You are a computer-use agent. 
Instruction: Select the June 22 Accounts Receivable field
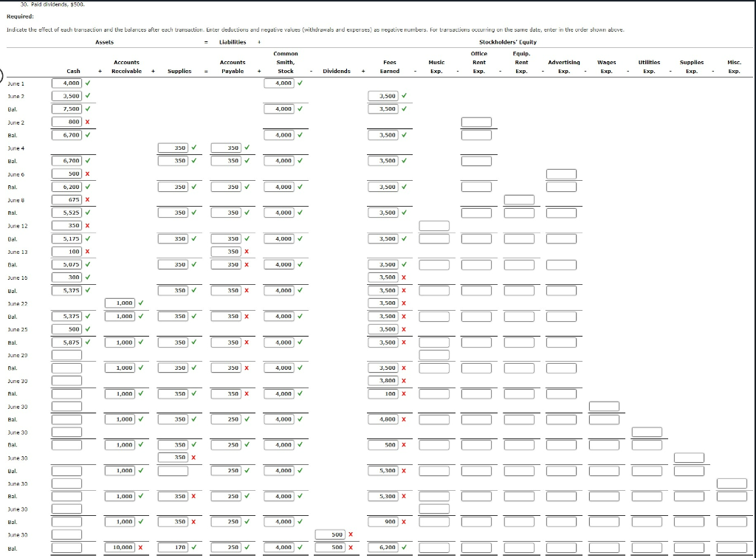click(x=120, y=303)
